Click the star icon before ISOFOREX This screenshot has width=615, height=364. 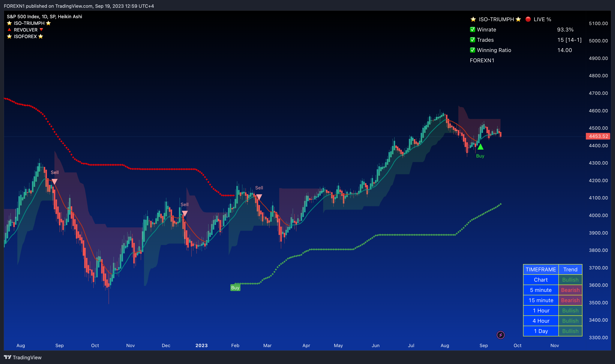pos(9,36)
